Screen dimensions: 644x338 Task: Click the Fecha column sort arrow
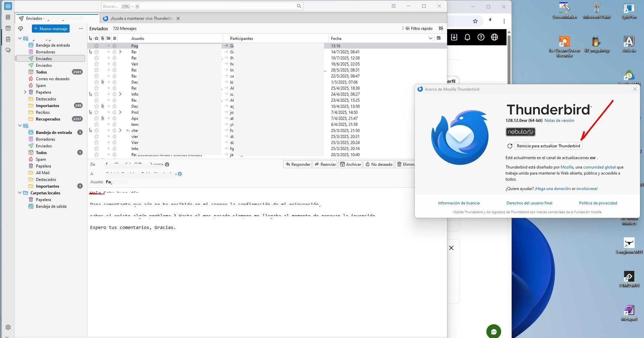coord(430,39)
